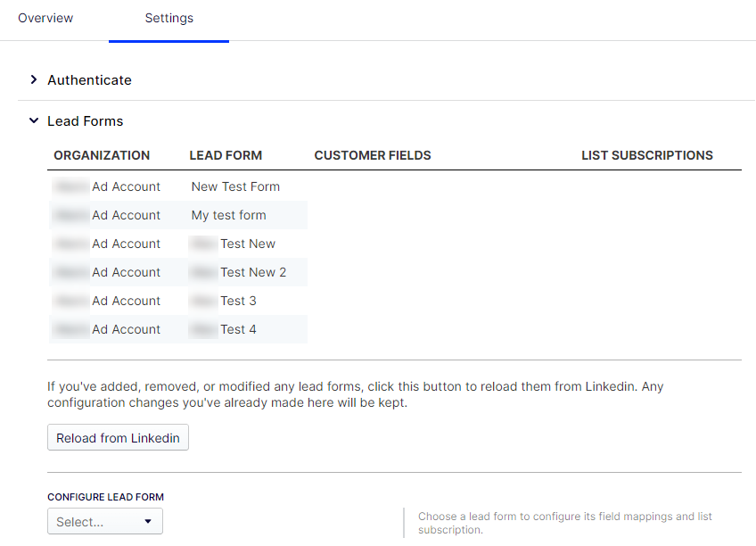
Task: Click the Lead Forms section heading
Action: (86, 121)
